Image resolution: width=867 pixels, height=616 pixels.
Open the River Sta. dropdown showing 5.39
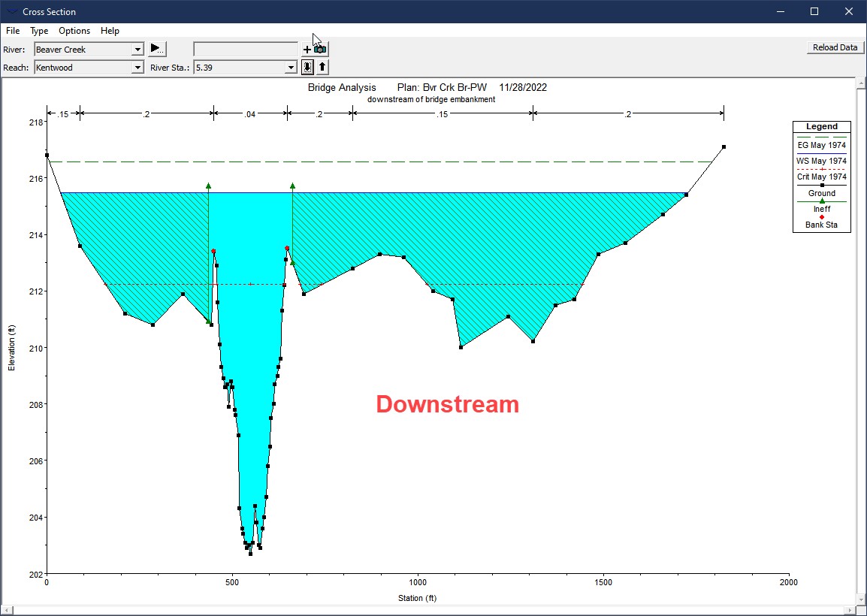[291, 68]
